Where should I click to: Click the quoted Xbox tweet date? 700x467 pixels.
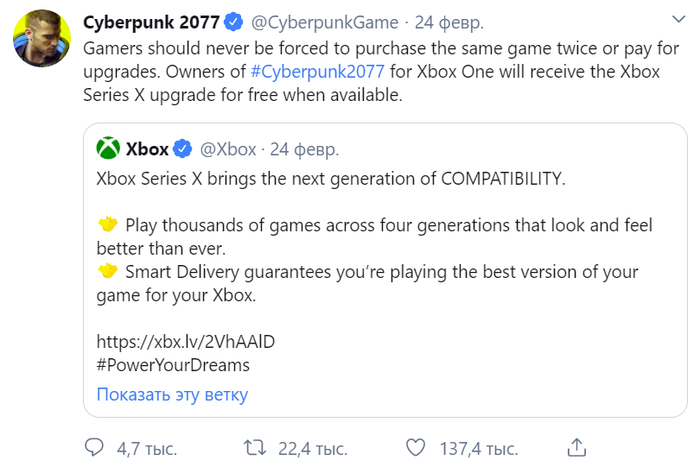[304, 150]
